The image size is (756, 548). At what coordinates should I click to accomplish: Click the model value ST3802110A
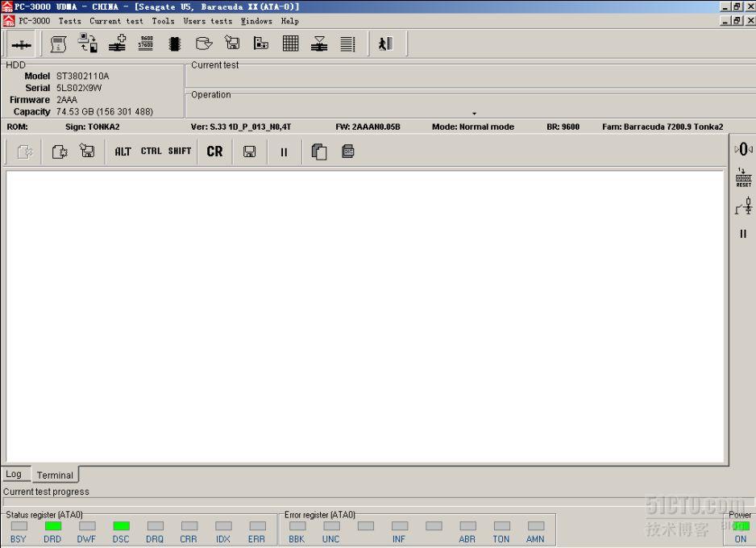coord(83,76)
